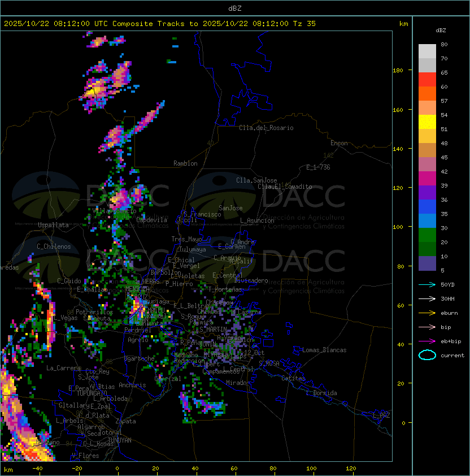Click the C_Chilenos map label
470x476 pixels.
pos(54,246)
